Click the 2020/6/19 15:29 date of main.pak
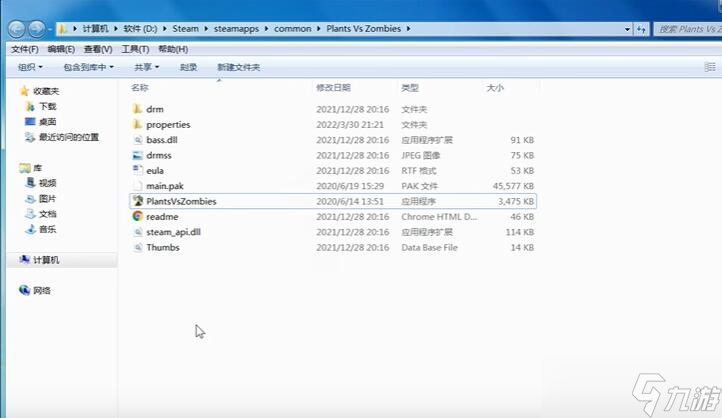Viewport: 722px width, 418px height. tap(350, 186)
